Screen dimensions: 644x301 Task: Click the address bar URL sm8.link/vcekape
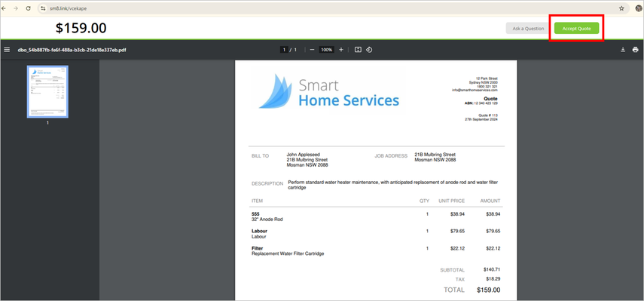69,8
